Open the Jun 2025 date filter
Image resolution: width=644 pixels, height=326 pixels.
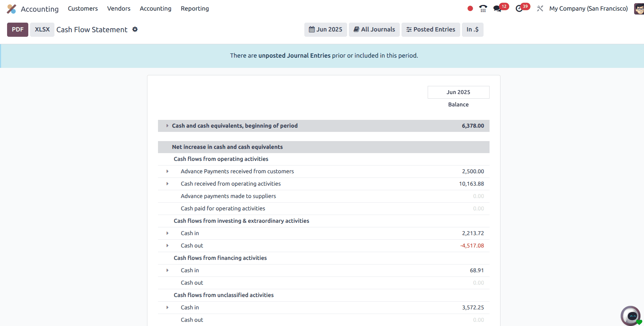(x=325, y=29)
